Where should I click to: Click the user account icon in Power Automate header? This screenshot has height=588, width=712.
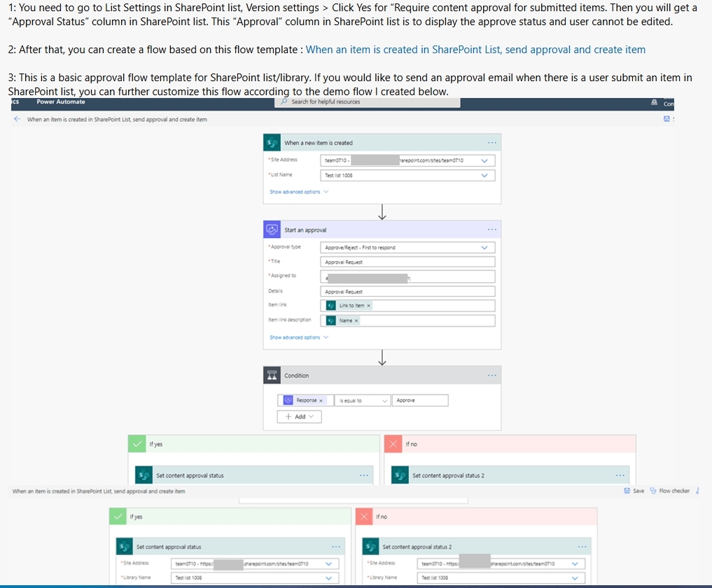[654, 102]
